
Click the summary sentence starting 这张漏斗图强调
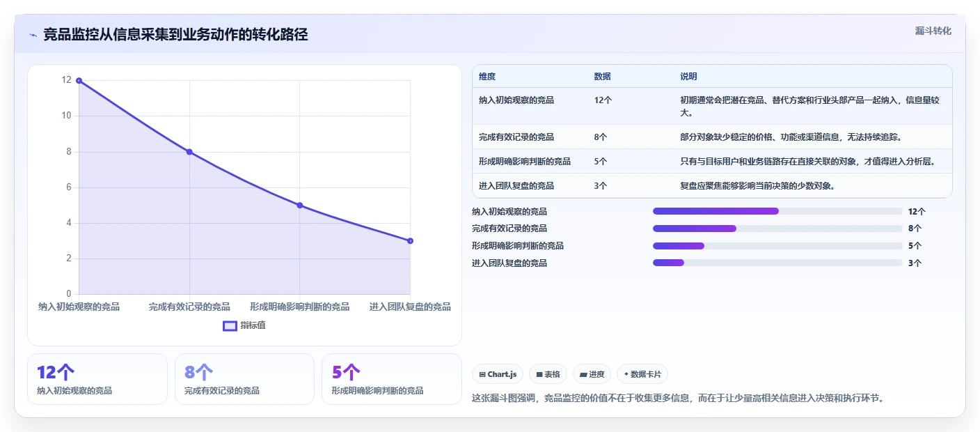click(x=678, y=399)
